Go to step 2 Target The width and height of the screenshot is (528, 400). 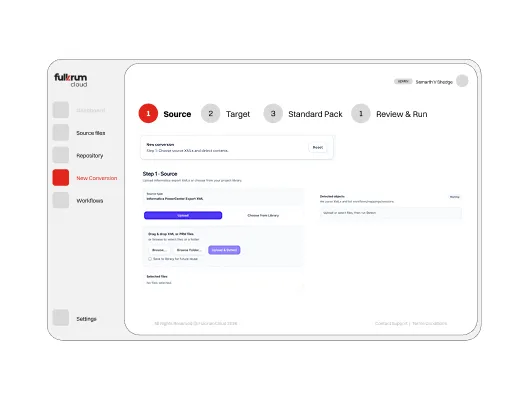click(226, 114)
